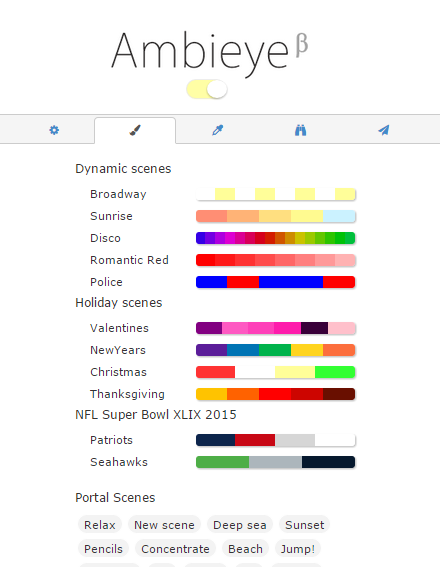Open the paper plane tab
This screenshot has width=440, height=567.
pyautogui.click(x=384, y=130)
